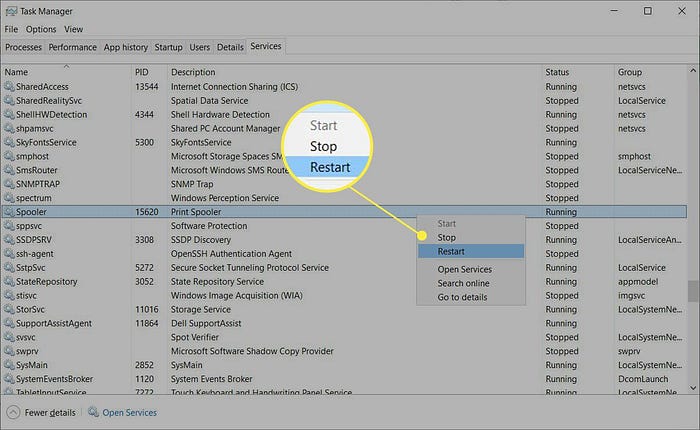This screenshot has height=430, width=700.
Task: Click the svsvc service gear icon
Action: pyautogui.click(x=9, y=337)
